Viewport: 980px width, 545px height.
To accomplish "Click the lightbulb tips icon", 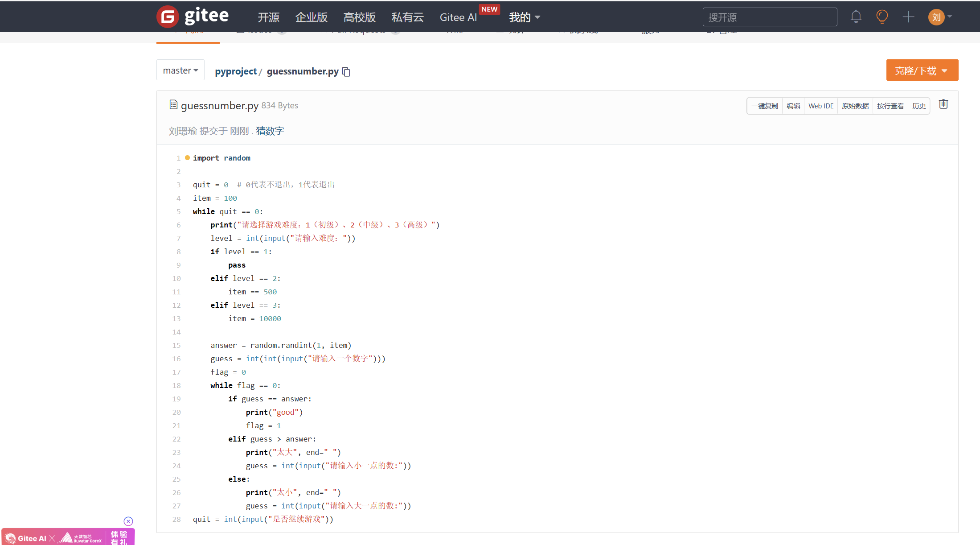I will point(882,17).
